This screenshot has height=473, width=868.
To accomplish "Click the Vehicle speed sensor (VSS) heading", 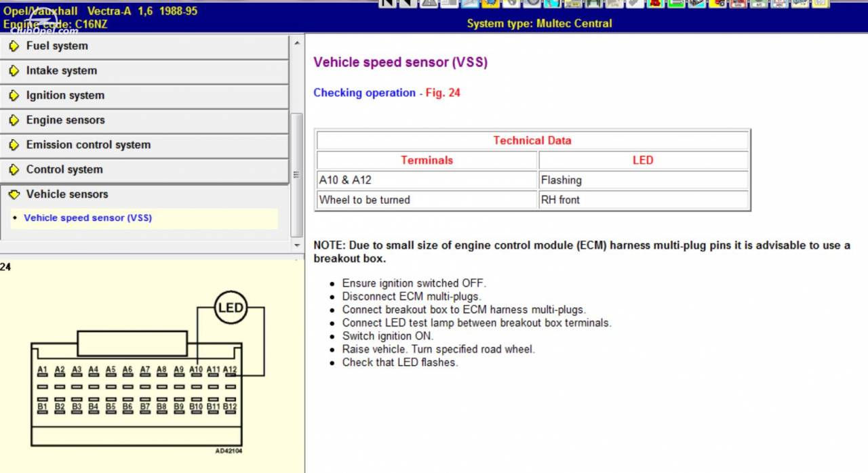I will point(400,62).
